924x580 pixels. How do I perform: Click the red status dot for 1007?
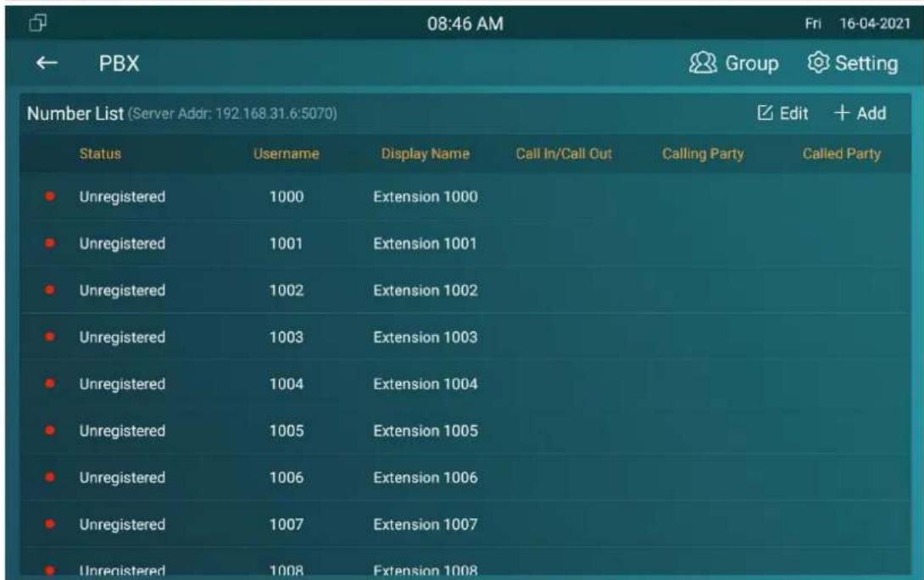tap(50, 524)
